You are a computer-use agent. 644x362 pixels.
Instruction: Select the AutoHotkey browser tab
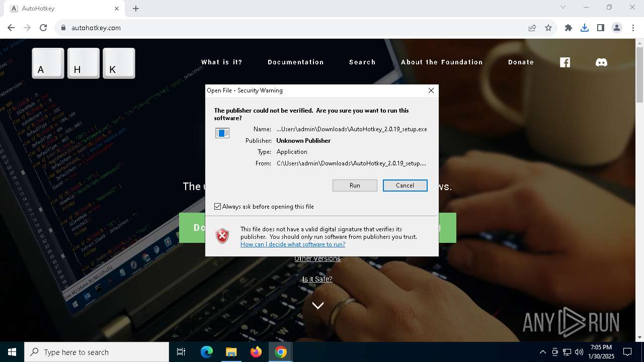(x=64, y=9)
